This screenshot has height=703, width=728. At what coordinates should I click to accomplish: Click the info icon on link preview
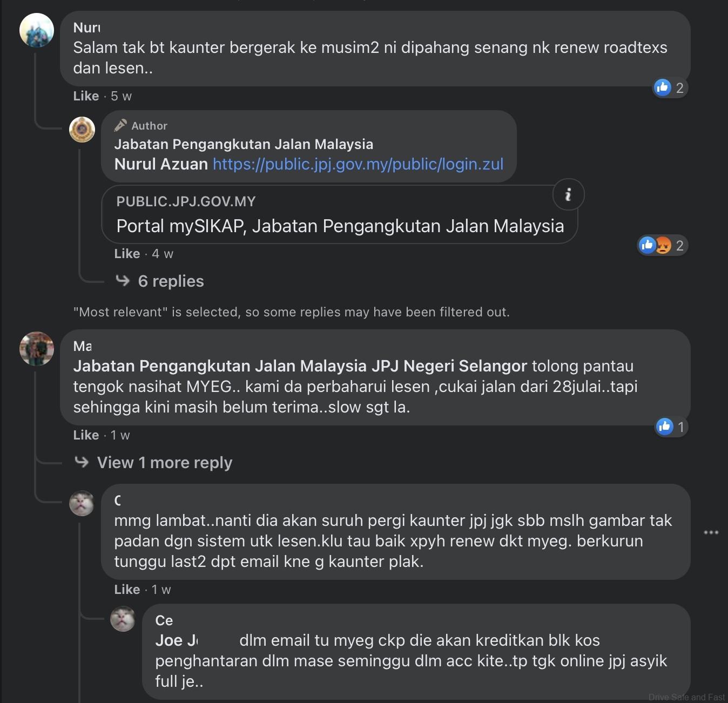[568, 194]
